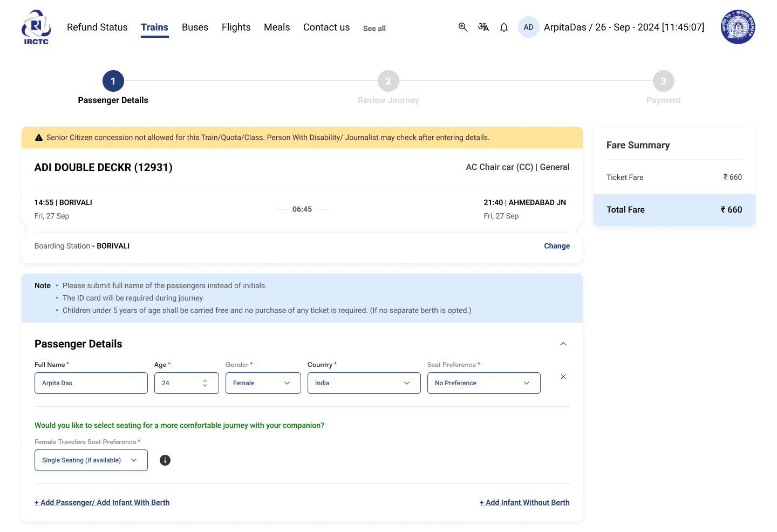The width and height of the screenshot is (777, 532).
Task: Click step 2 Review Journey circle
Action: coord(388,81)
